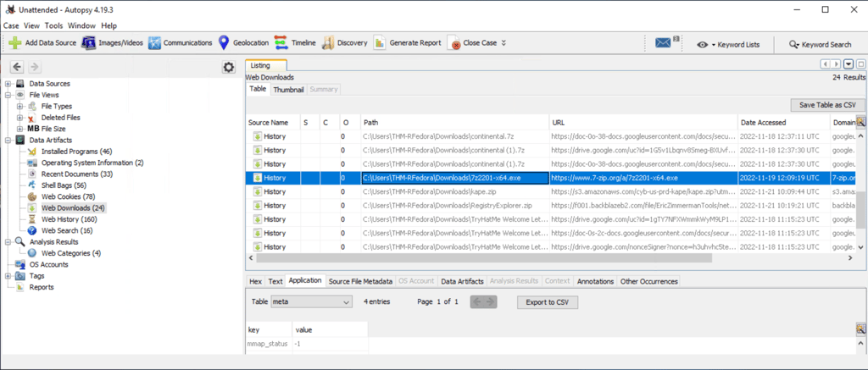This screenshot has height=370, width=868.
Task: Open the View menu
Action: pyautogui.click(x=31, y=25)
